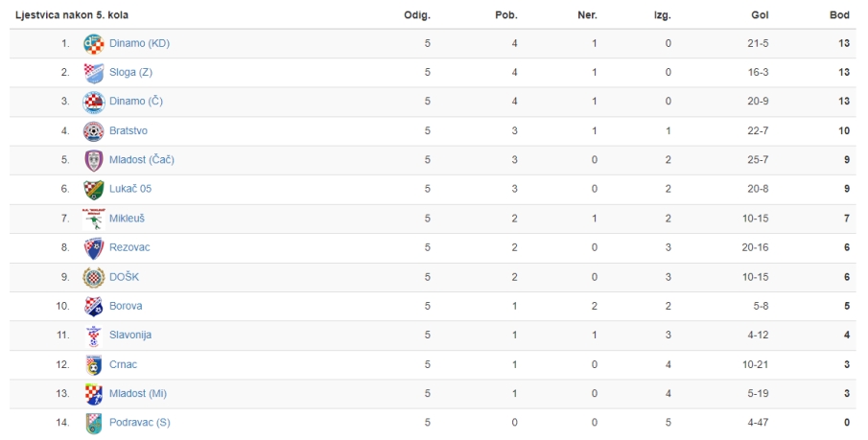868x440 pixels.
Task: Click the Lukač 05 club crest
Action: click(94, 189)
